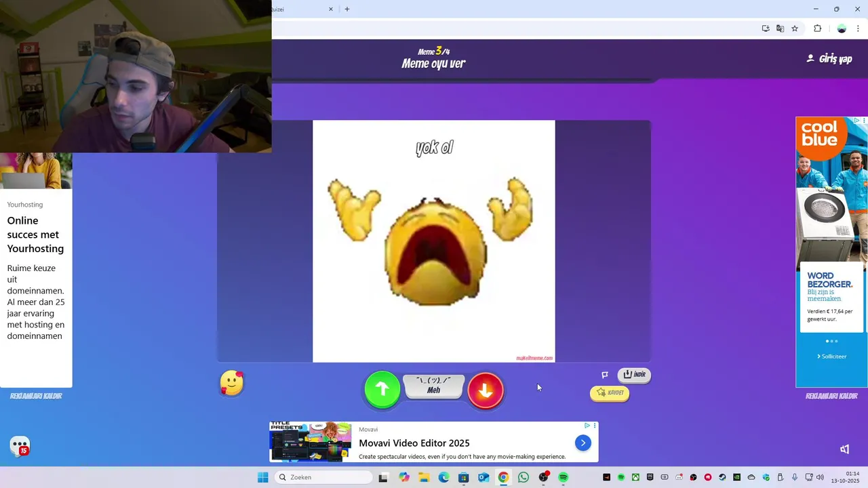Viewport: 868px width, 488px height.
Task: Open the Giriş yap login link
Action: point(829,59)
